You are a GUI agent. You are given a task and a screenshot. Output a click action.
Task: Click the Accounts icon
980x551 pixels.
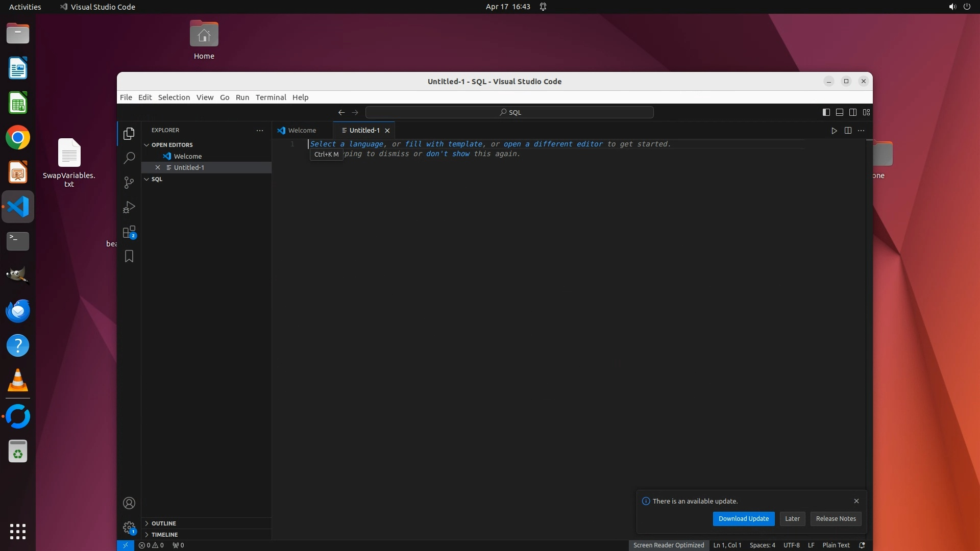[x=129, y=503]
